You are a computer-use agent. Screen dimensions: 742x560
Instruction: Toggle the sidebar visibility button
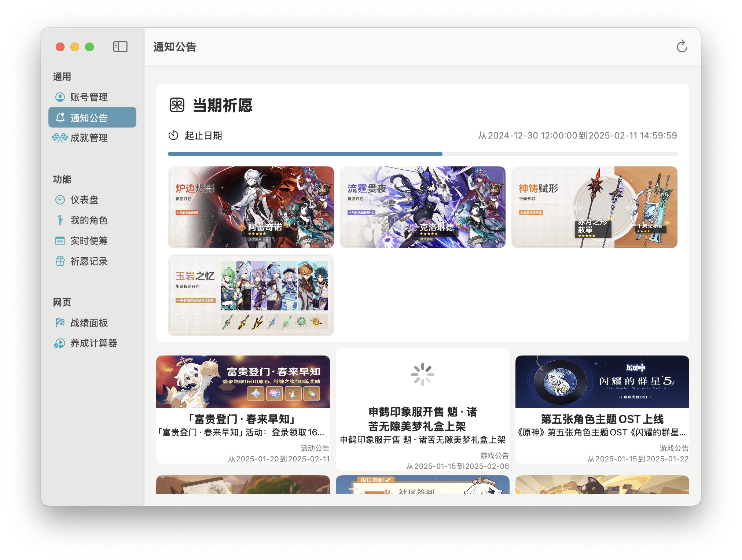click(x=120, y=47)
